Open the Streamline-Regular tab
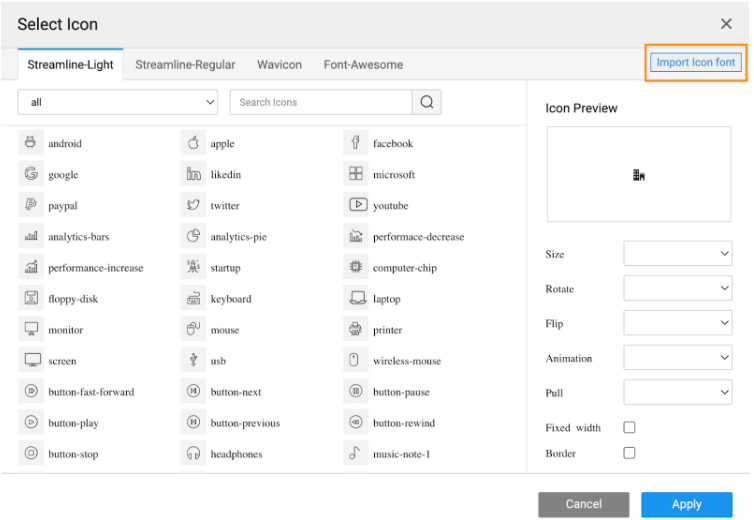754x520 pixels. (x=185, y=65)
